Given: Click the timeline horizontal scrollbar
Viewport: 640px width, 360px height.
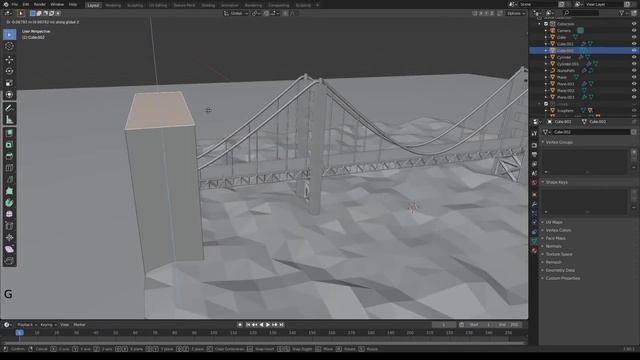Looking at the screenshot, I should [263, 344].
